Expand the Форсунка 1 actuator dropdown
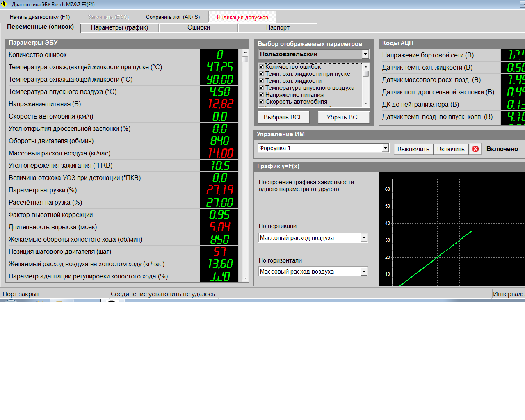The width and height of the screenshot is (525, 420). click(x=385, y=148)
